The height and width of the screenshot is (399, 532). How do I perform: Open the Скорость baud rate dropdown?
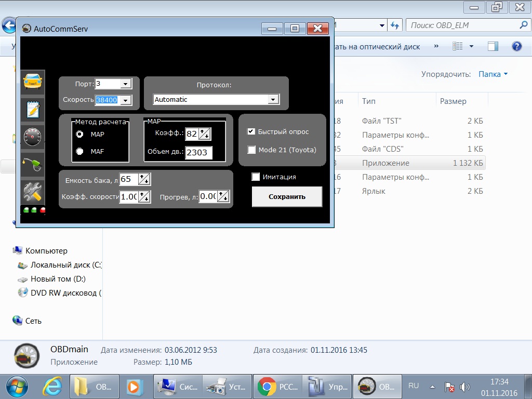click(x=125, y=100)
